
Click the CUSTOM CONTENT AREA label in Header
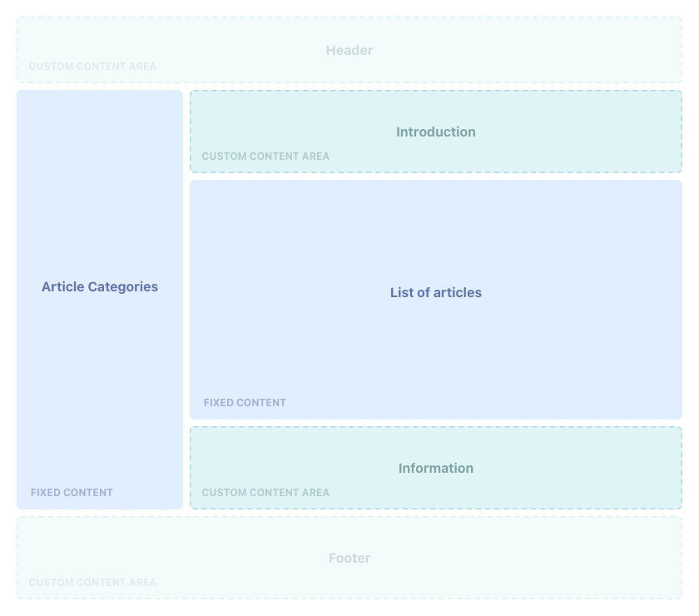(x=92, y=67)
